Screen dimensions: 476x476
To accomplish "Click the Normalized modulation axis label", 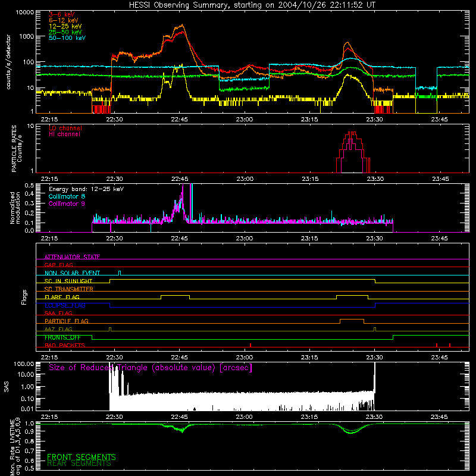I will coord(15,208).
